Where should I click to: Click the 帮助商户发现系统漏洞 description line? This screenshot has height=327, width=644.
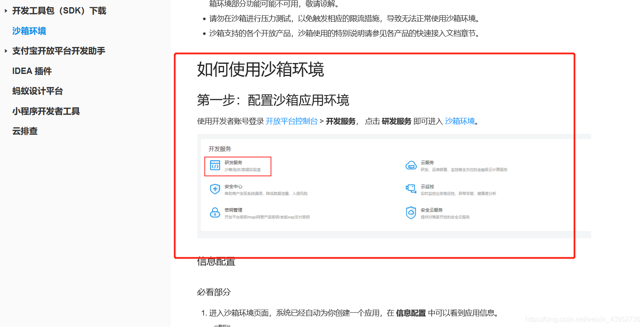coord(266,193)
